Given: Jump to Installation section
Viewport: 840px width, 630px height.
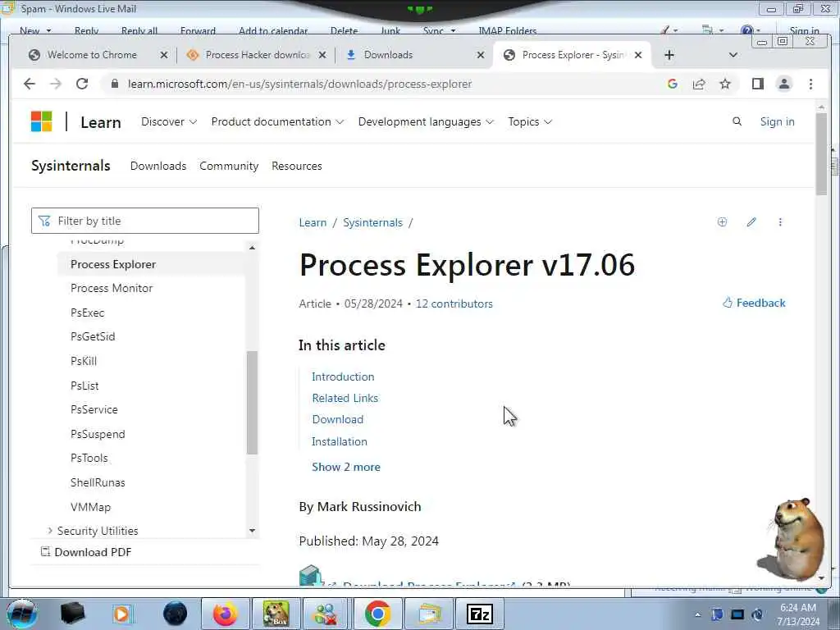Looking at the screenshot, I should 339,441.
